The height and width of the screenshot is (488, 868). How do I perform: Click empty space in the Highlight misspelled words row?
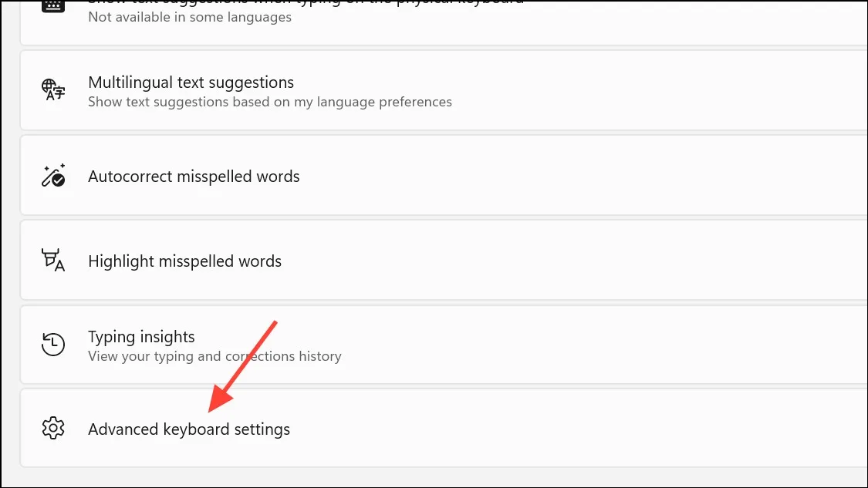pos(581,260)
